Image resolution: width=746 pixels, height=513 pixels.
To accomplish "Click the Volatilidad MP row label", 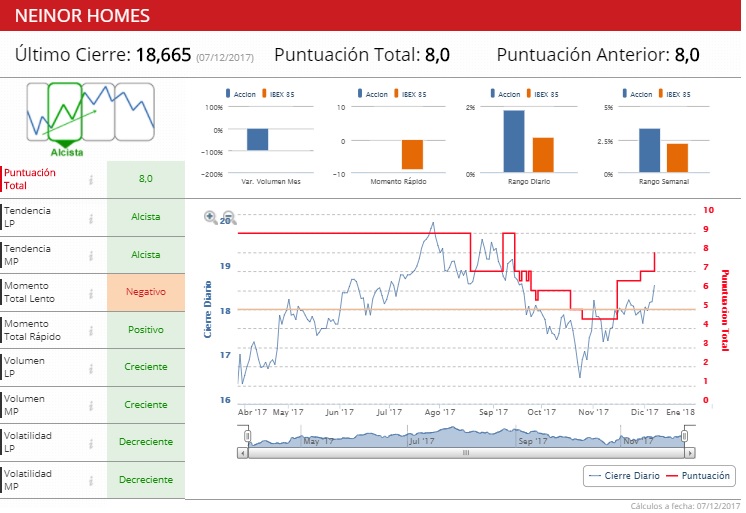I will [28, 480].
